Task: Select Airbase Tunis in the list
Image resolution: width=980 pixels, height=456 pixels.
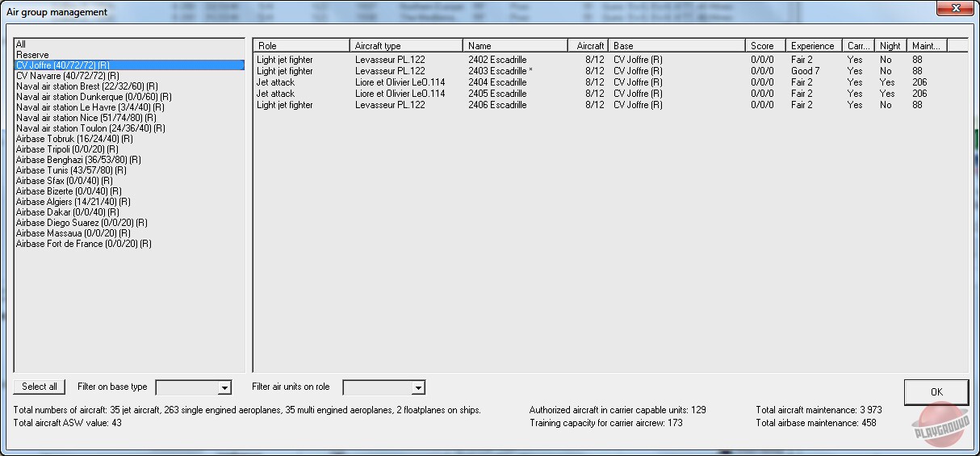Action: 71,170
